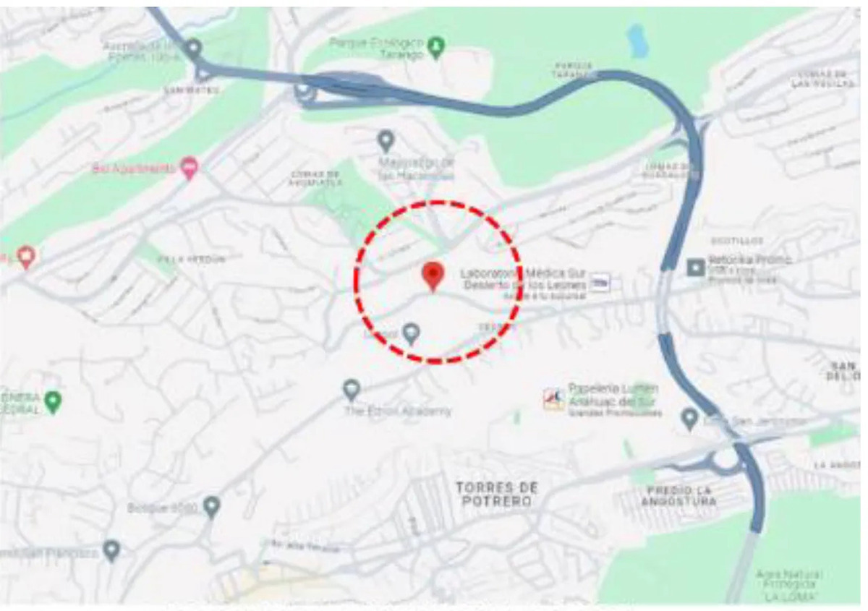The image size is (868, 611).
Task: Select the gray Mausoleo de los Macabeos pin
Action: point(386,141)
